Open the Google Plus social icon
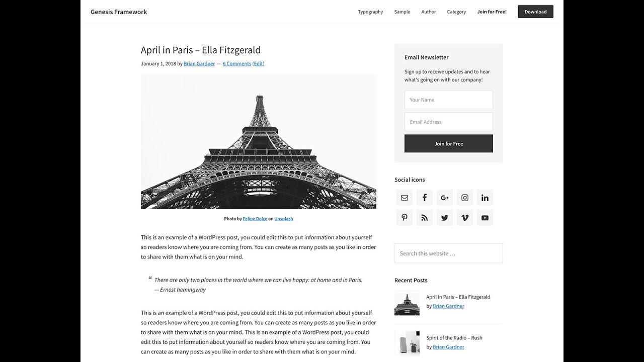 coord(445,198)
